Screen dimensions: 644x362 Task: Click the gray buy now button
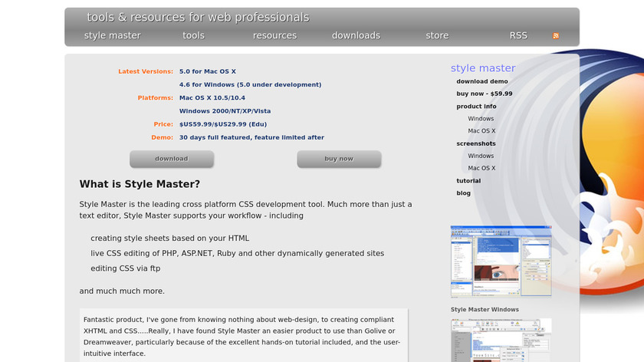339,159
